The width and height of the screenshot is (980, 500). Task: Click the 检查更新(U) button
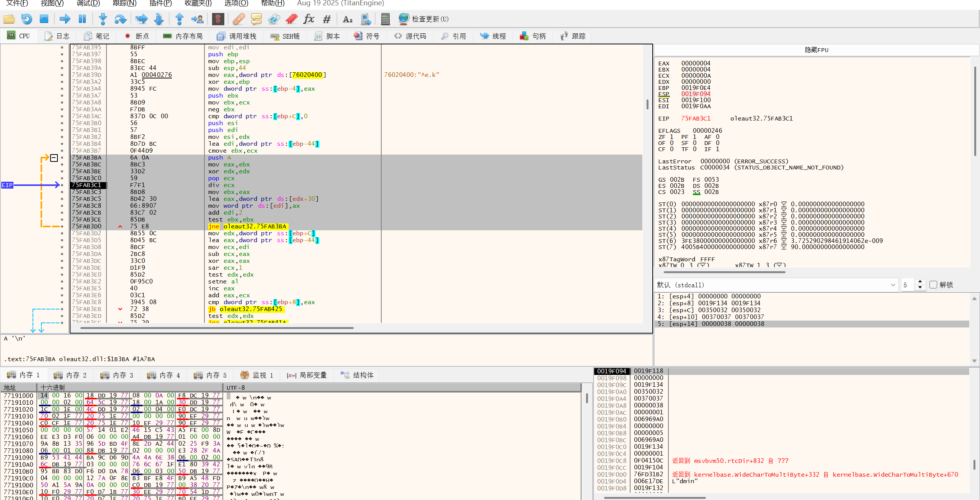[x=423, y=19]
